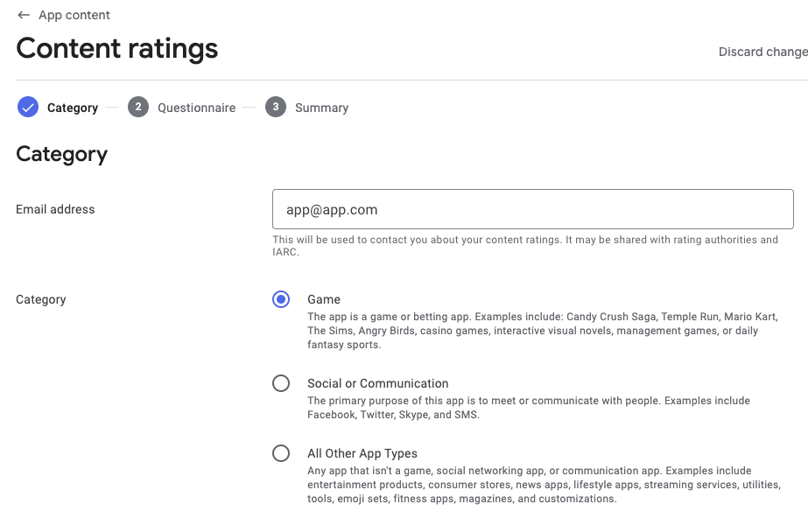Image resolution: width=808 pixels, height=532 pixels.
Task: Click the Game category description text
Action: [542, 331]
